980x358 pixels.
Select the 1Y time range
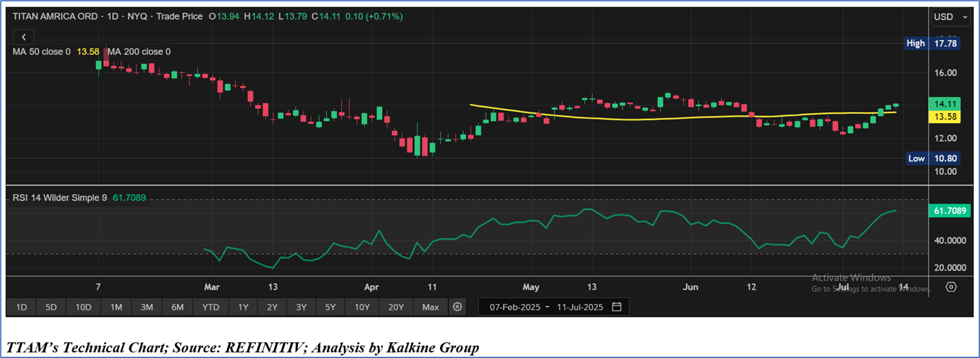[243, 307]
